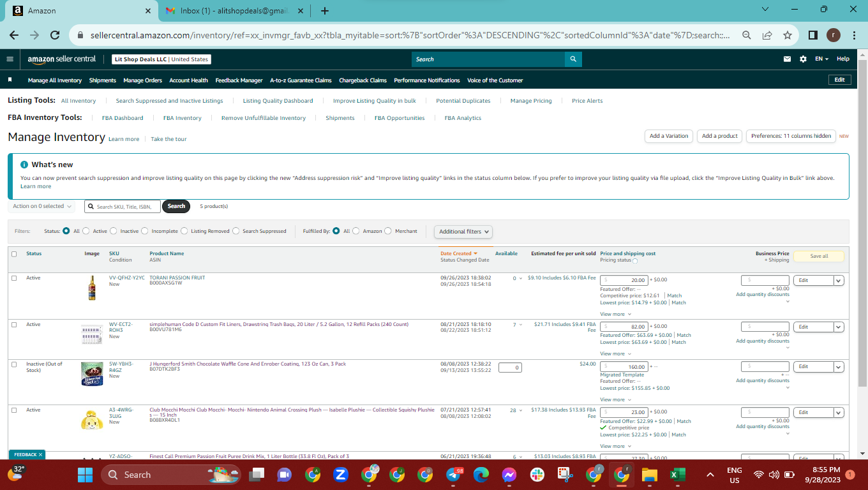
Task: Check the select-all checkbox in table header
Action: click(14, 254)
